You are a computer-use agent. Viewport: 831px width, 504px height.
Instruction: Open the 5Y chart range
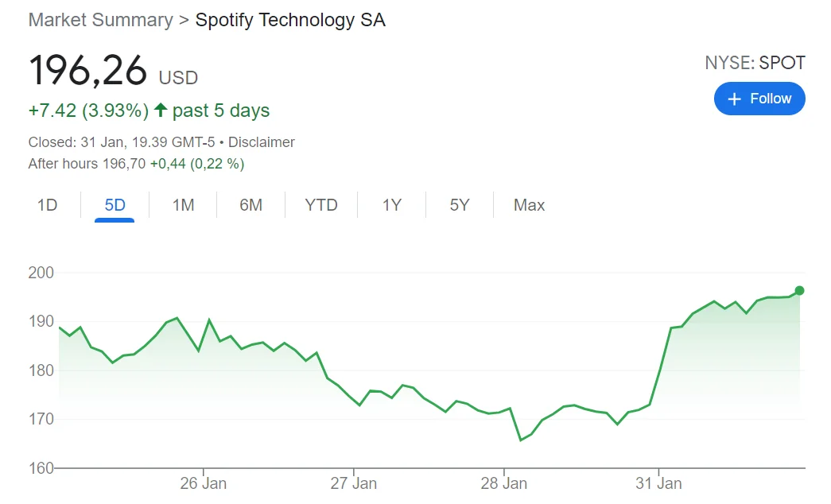click(x=460, y=205)
